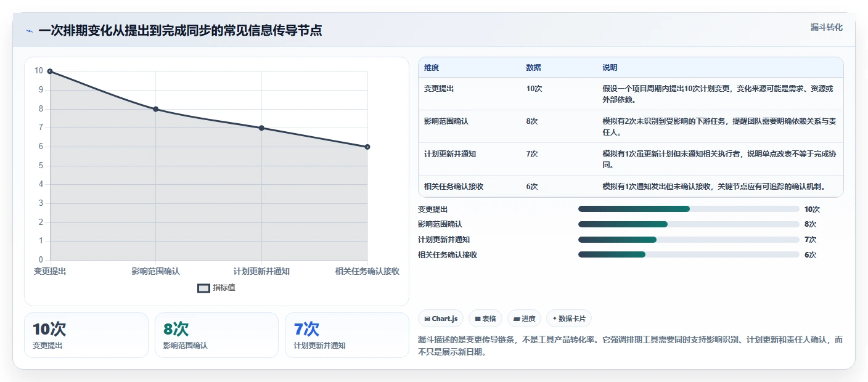Select 变更提出 cell in table
Viewport: 868px width, 382px height.
point(439,89)
